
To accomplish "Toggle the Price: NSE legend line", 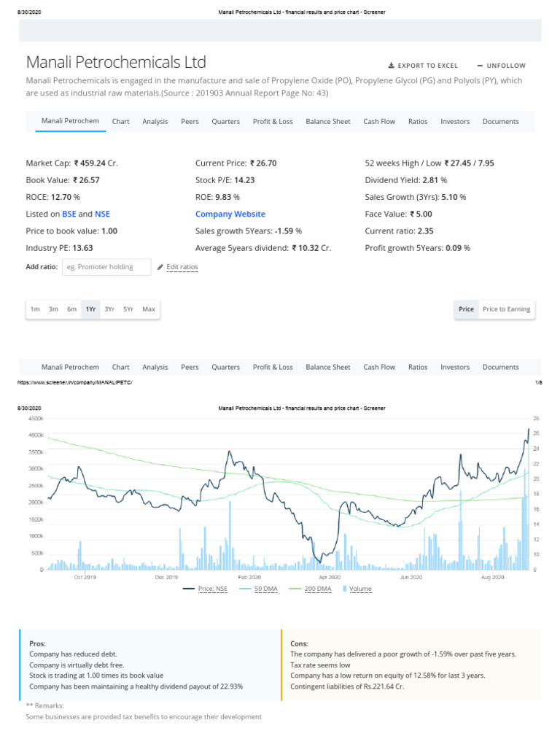I will coord(187,588).
